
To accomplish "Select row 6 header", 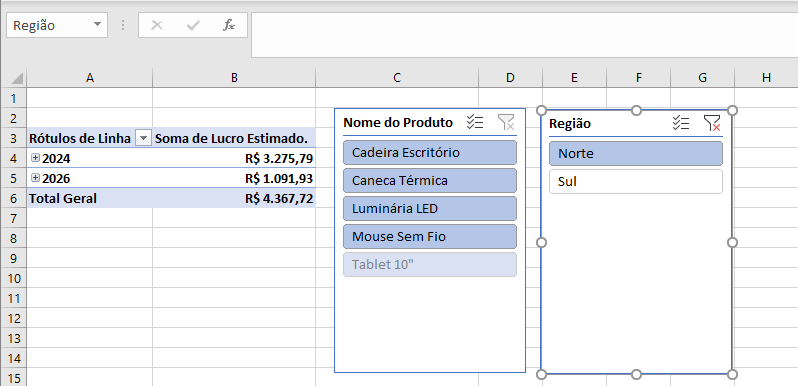I will pos(14,198).
